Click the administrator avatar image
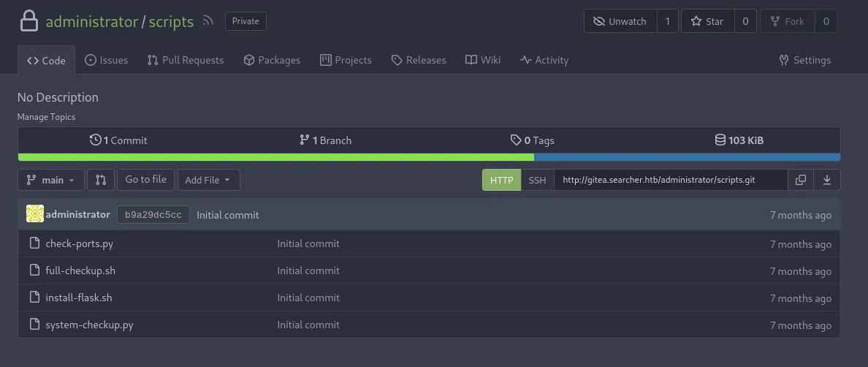 coord(34,214)
